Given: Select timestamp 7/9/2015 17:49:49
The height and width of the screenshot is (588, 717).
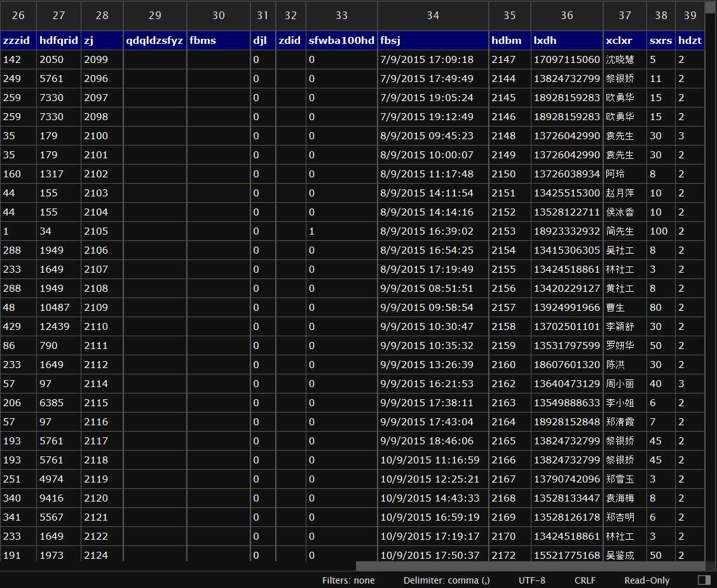Looking at the screenshot, I should click(x=433, y=79).
